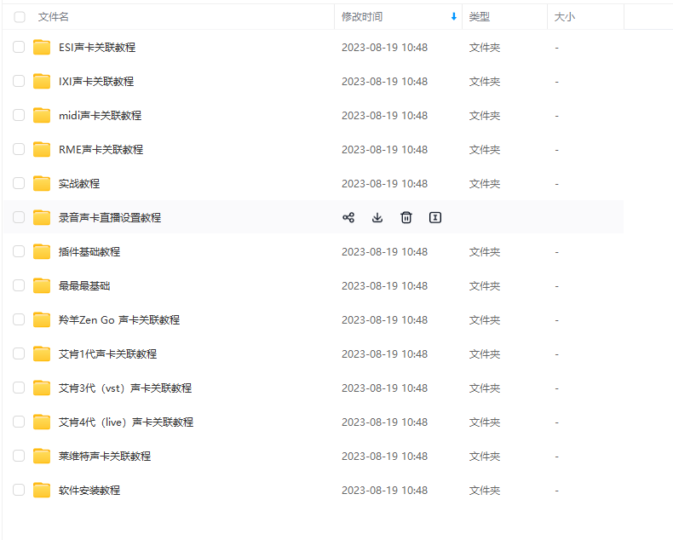Sort the list by 类型 column header

(x=480, y=17)
